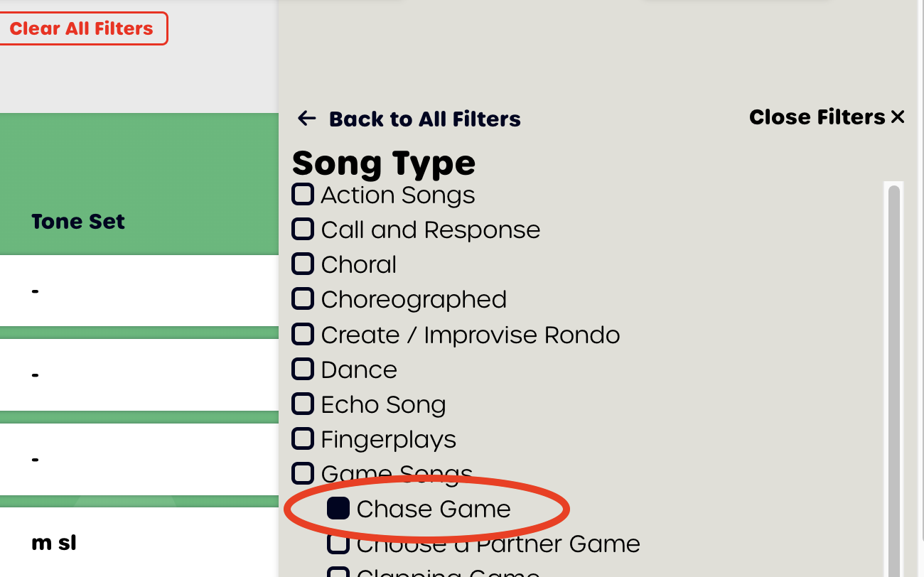Check the Fingerplays checkbox
This screenshot has height=577, width=924.
point(303,438)
